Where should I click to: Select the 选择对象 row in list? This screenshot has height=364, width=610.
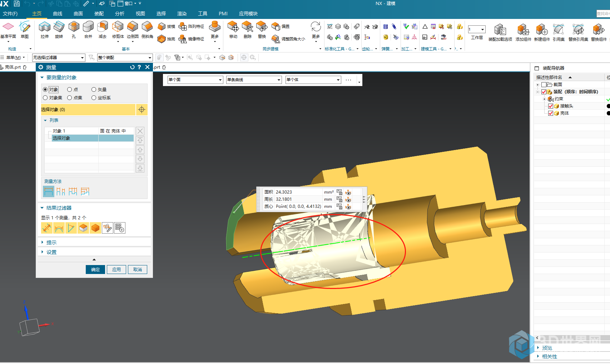(x=89, y=138)
